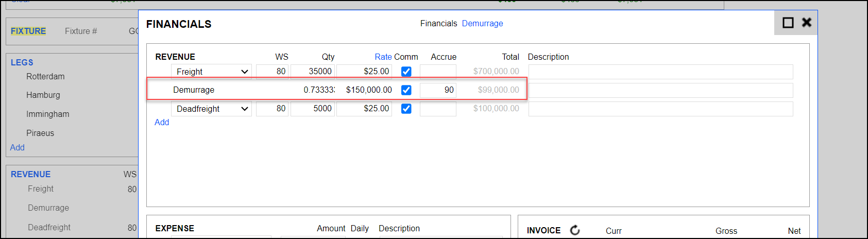Switch to the Demurrage tab
This screenshot has width=868, height=239.
(482, 23)
